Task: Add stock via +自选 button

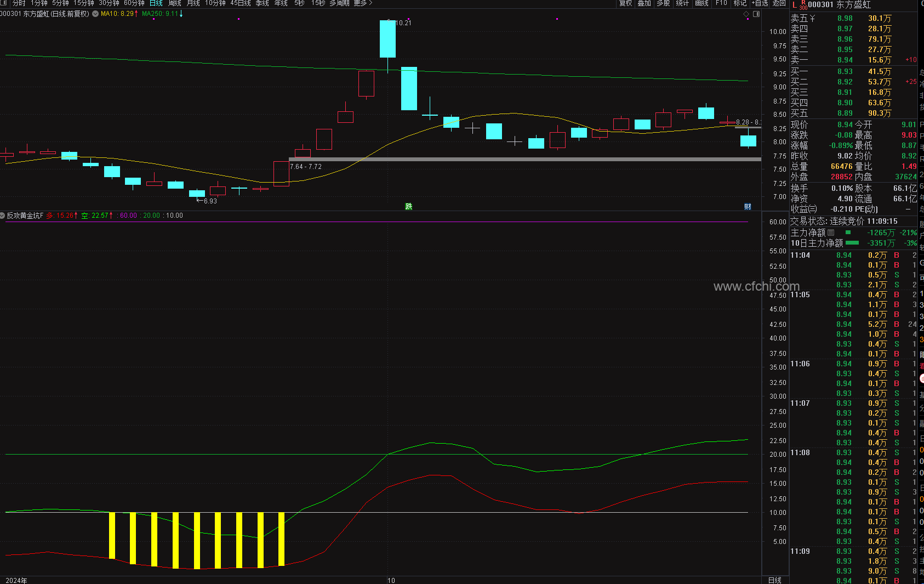Action: pos(760,3)
